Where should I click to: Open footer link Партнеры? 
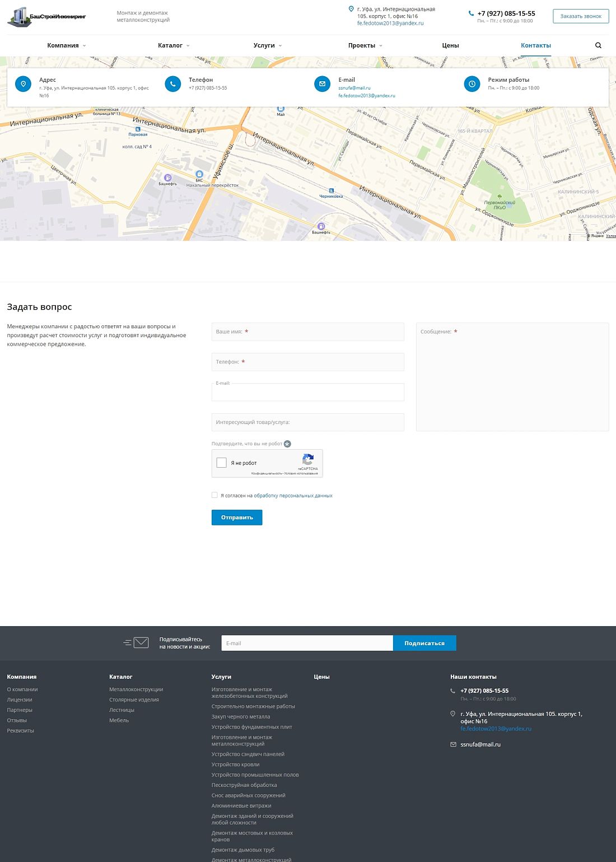20,710
